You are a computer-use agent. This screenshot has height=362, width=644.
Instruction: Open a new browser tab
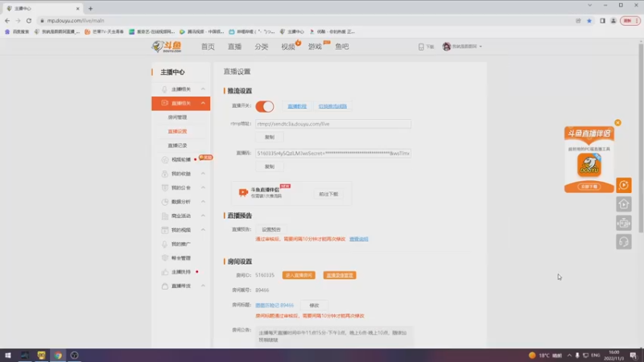(90, 8)
